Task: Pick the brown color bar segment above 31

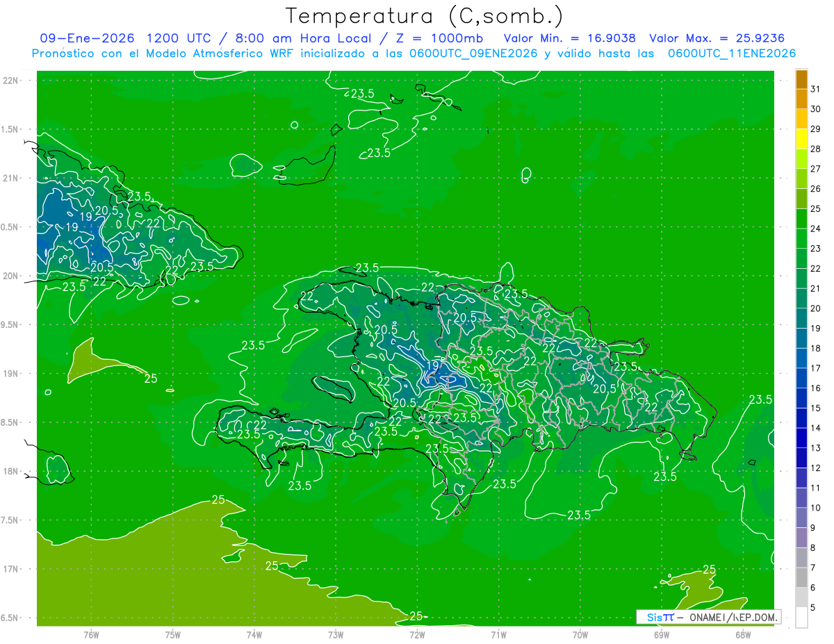Action: pos(801,79)
